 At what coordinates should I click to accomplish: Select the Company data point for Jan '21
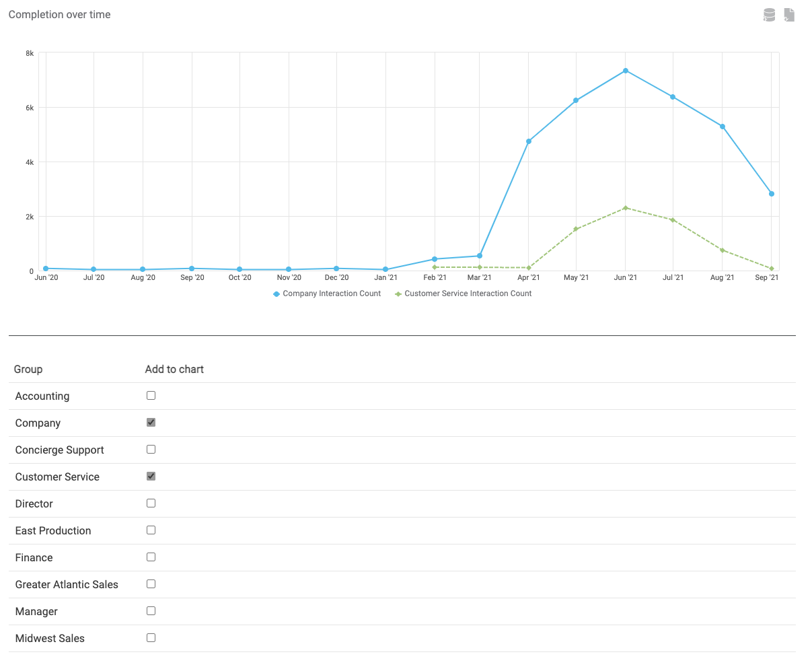(385, 269)
